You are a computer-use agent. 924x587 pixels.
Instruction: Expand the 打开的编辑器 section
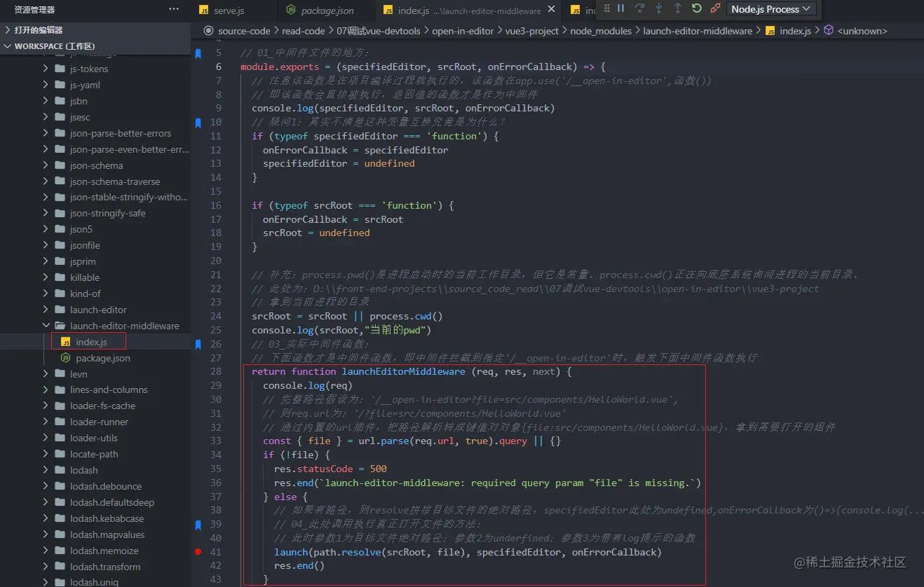click(95, 30)
